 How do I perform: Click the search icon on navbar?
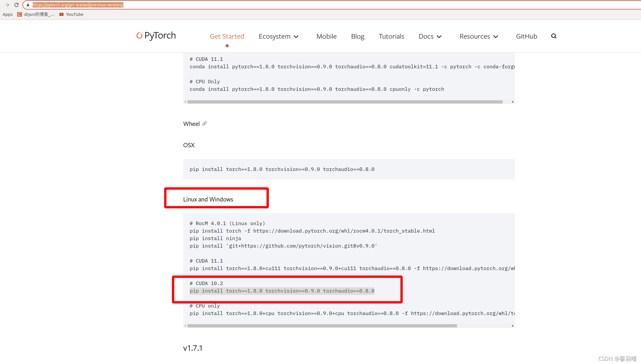[x=554, y=37]
